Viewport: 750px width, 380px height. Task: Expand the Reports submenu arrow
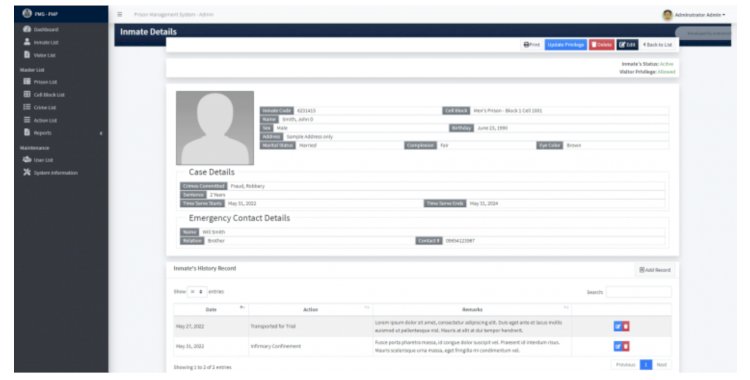101,133
